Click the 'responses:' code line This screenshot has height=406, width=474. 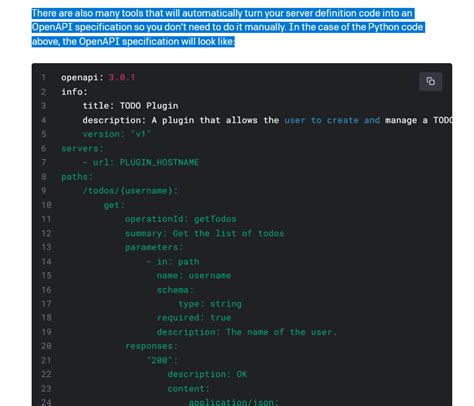(x=152, y=346)
